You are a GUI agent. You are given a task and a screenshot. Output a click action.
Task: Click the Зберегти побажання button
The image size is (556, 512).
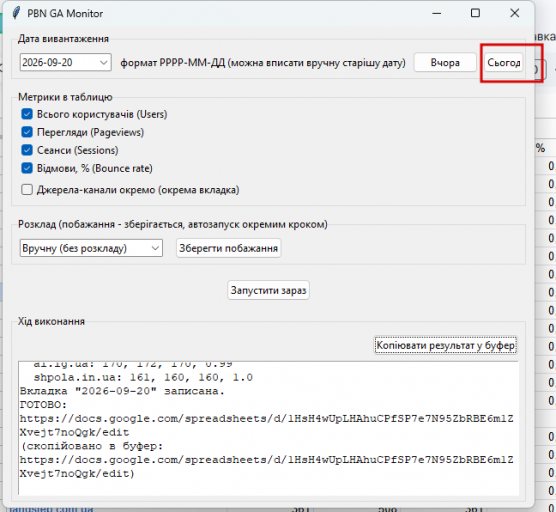click(228, 248)
